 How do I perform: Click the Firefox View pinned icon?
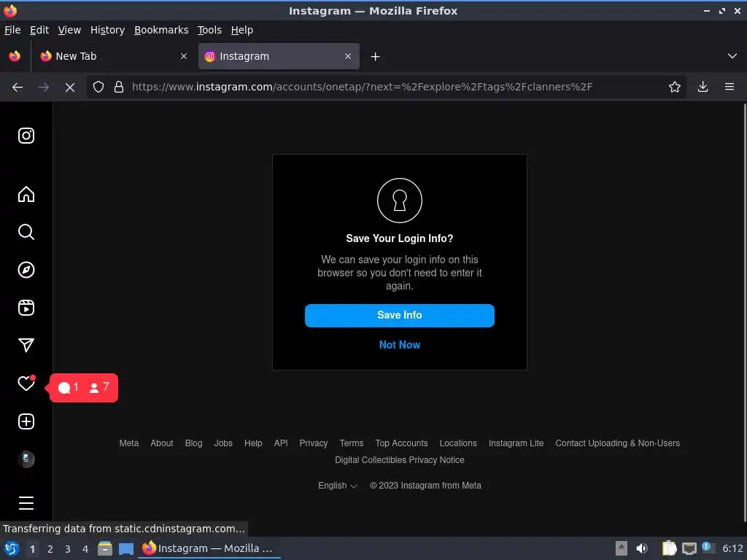pyautogui.click(x=15, y=56)
